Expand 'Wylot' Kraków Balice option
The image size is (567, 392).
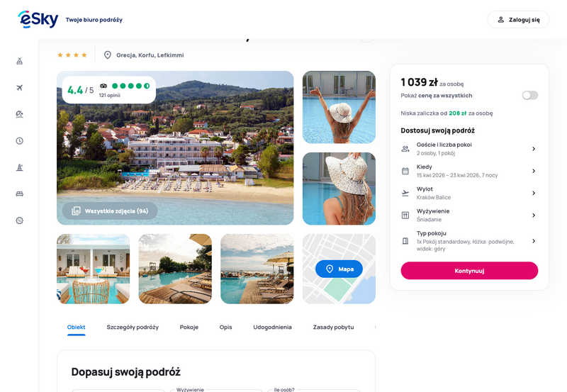(469, 193)
